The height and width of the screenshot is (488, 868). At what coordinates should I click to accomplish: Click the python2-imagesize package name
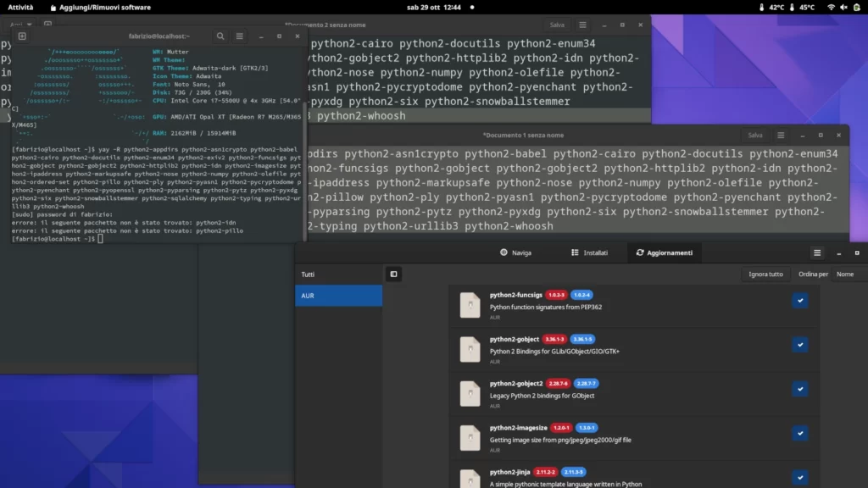click(x=518, y=428)
